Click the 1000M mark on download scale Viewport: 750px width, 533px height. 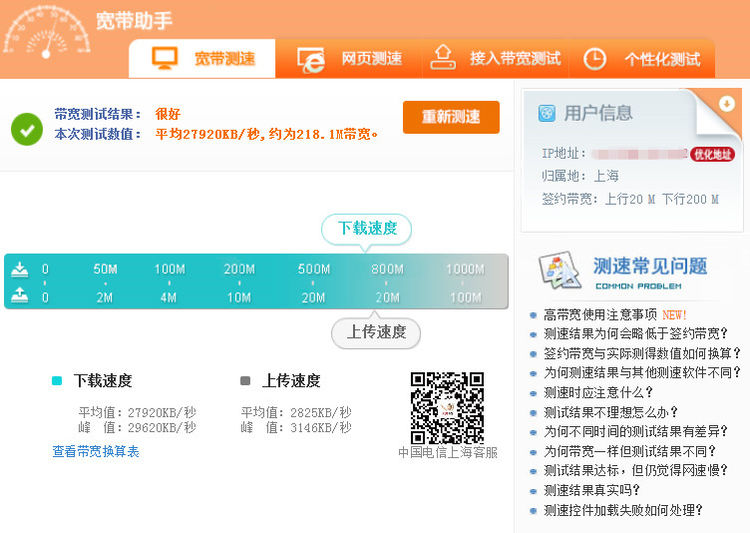(x=465, y=269)
